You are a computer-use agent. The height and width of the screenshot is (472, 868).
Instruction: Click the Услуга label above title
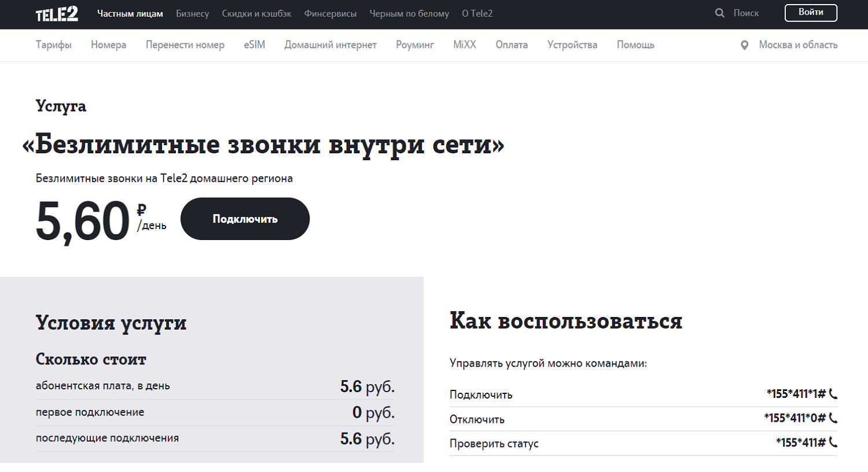[x=61, y=106]
